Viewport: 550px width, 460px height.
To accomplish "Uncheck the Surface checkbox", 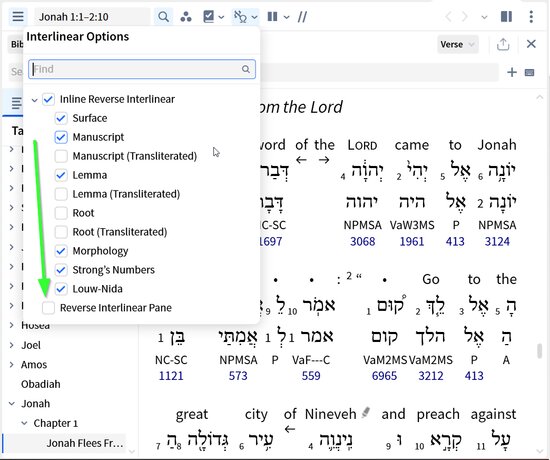I will 61,118.
